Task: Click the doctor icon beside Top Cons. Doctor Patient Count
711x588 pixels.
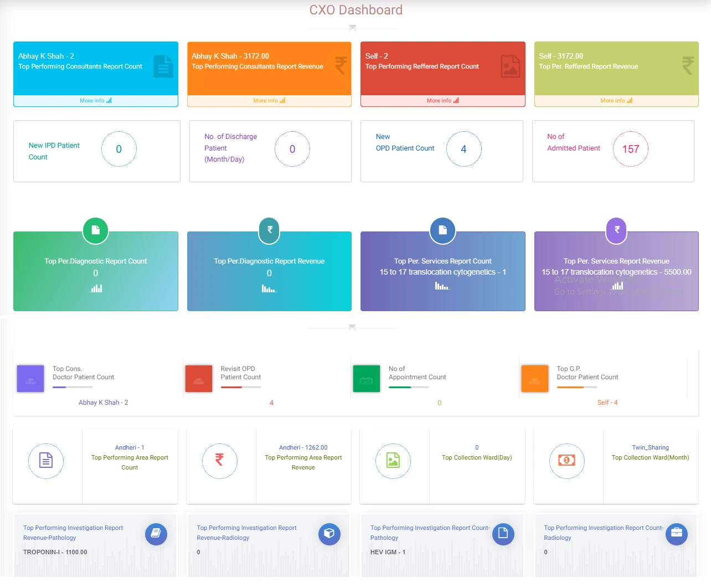Action: [x=30, y=378]
